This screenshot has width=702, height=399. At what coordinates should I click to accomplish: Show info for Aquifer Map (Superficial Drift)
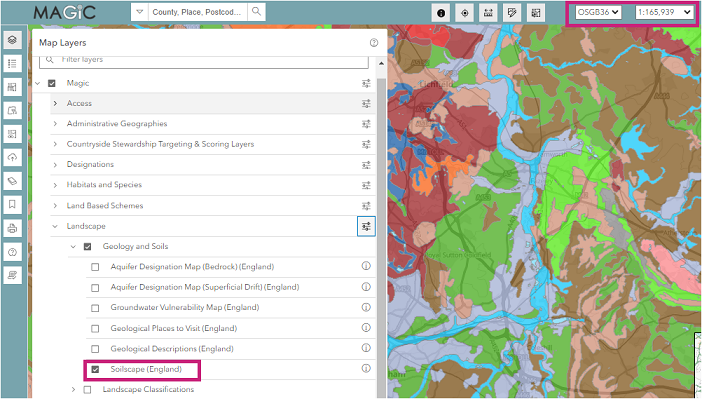click(366, 287)
